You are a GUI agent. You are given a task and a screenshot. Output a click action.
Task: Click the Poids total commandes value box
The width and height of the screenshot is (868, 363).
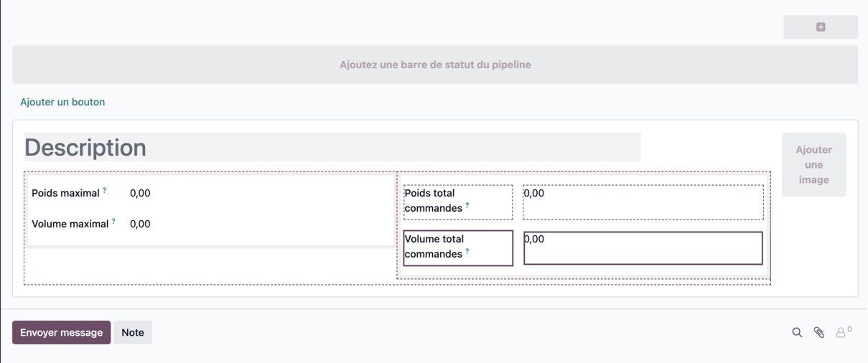coord(643,202)
